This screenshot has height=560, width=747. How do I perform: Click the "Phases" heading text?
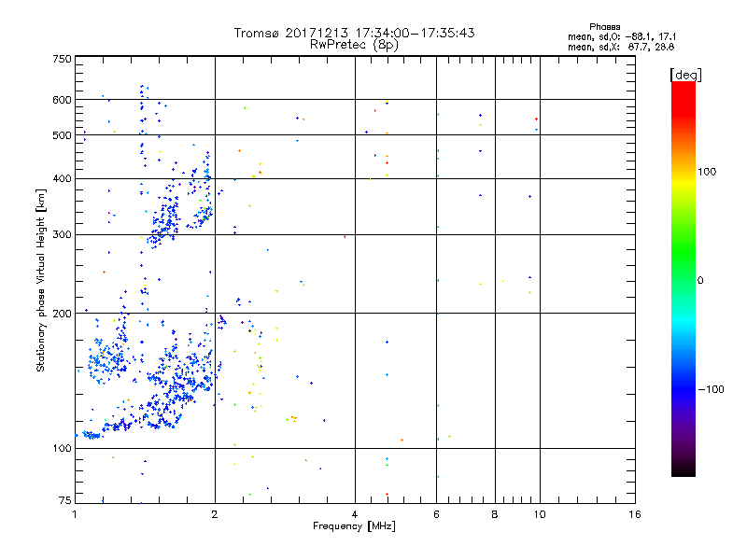click(604, 27)
